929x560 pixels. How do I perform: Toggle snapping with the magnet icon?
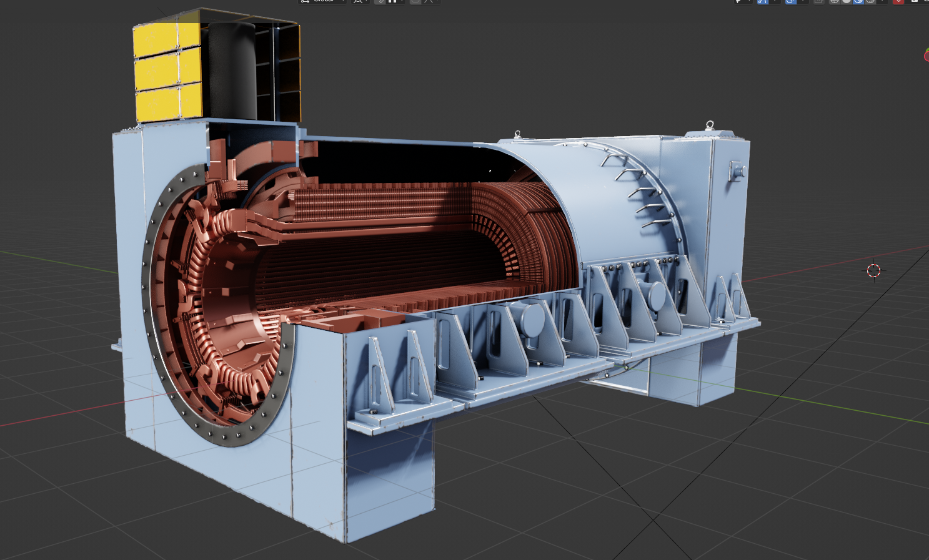click(380, 1)
